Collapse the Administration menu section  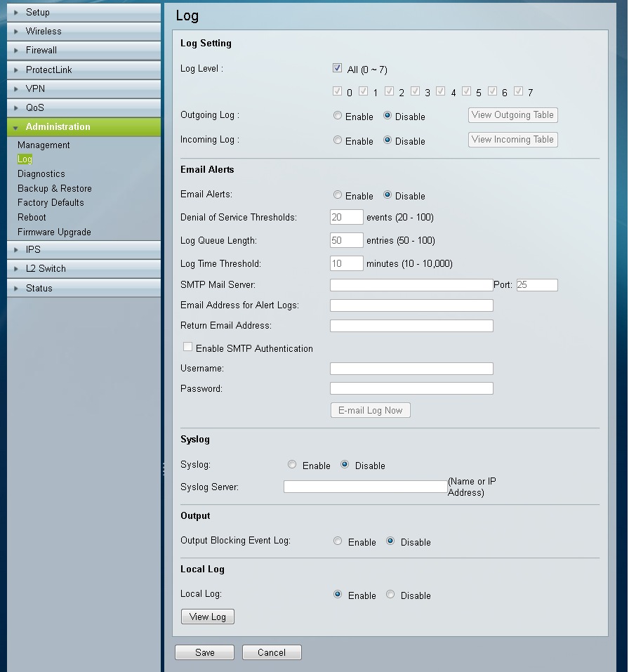(15, 127)
